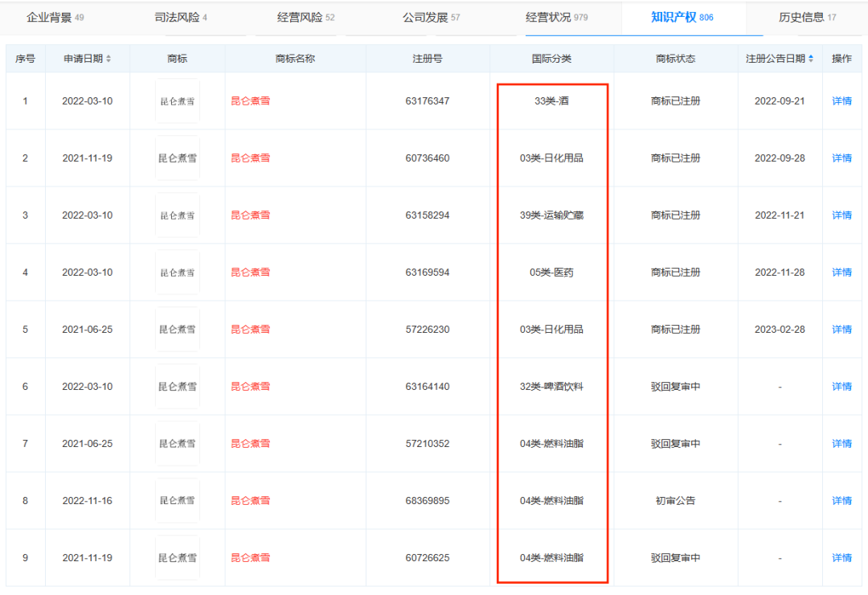
Task: Select the 知识产权 tab
Action: pyautogui.click(x=682, y=18)
